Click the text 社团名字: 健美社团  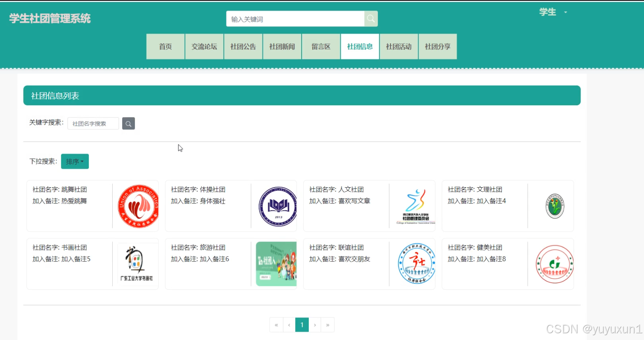[475, 247]
